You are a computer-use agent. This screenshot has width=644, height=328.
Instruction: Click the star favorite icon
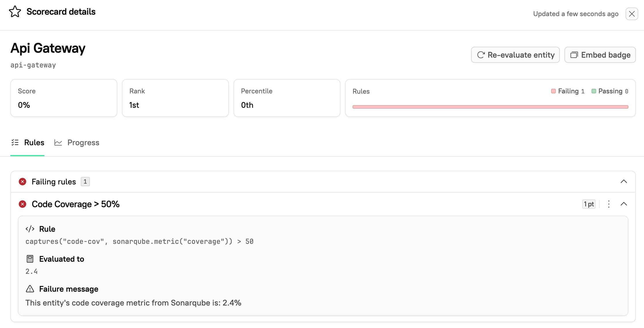(x=15, y=12)
